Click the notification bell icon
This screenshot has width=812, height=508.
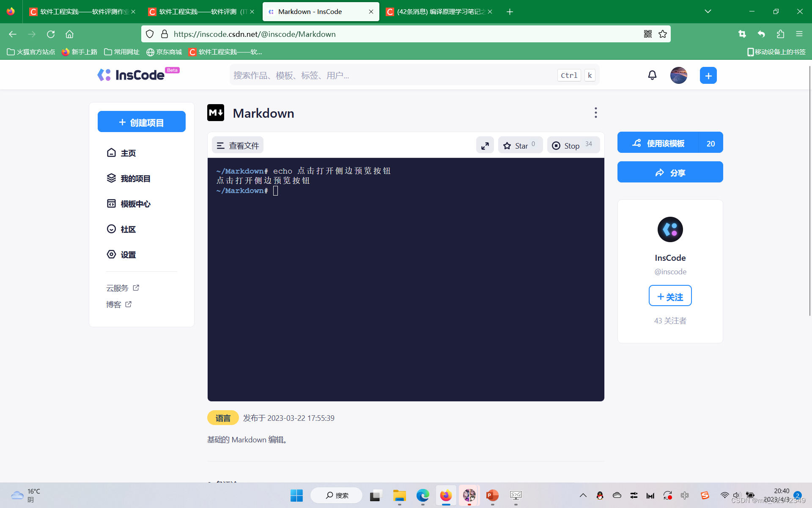(652, 75)
